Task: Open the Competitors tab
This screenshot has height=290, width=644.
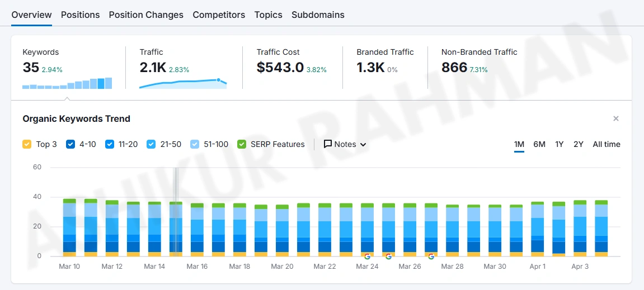Action: pos(219,15)
